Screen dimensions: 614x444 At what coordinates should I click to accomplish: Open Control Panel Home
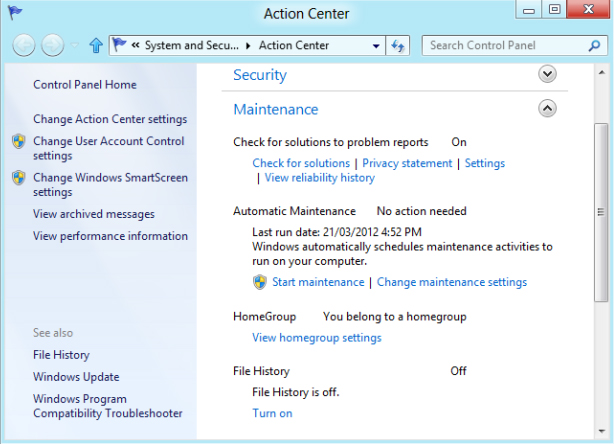[x=85, y=85]
